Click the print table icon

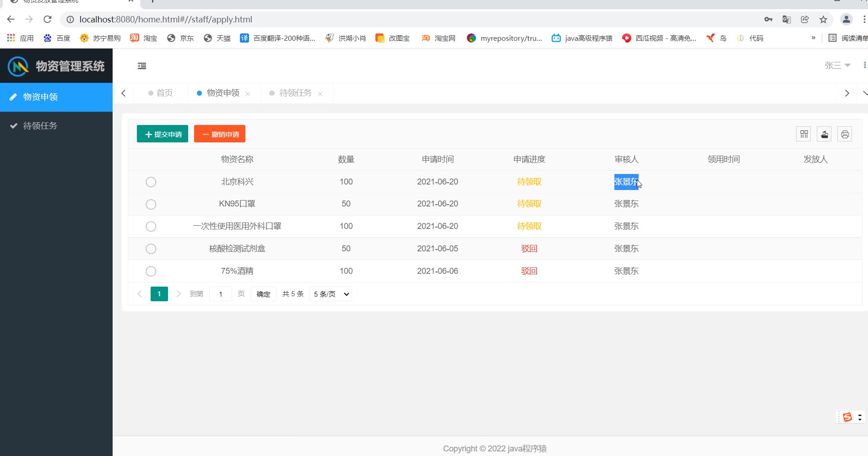point(845,134)
